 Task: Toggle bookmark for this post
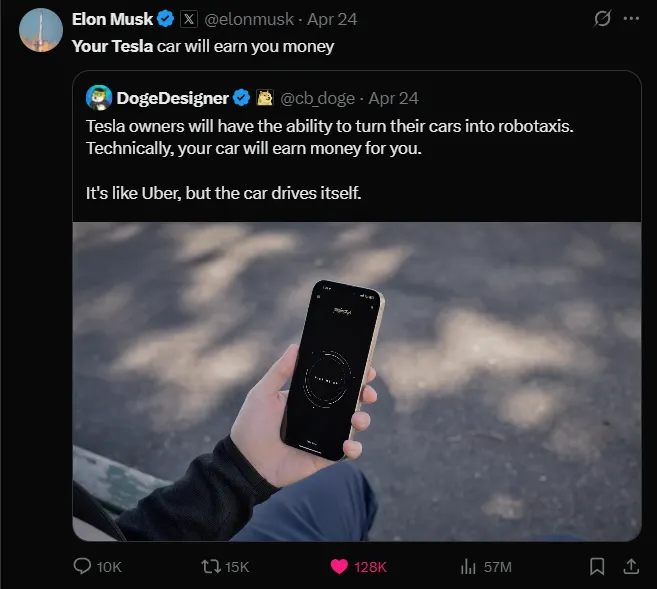[x=597, y=566]
